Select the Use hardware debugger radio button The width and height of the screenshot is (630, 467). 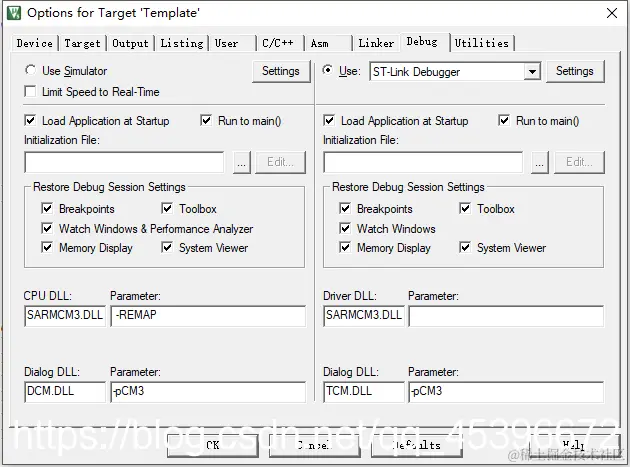[328, 70]
